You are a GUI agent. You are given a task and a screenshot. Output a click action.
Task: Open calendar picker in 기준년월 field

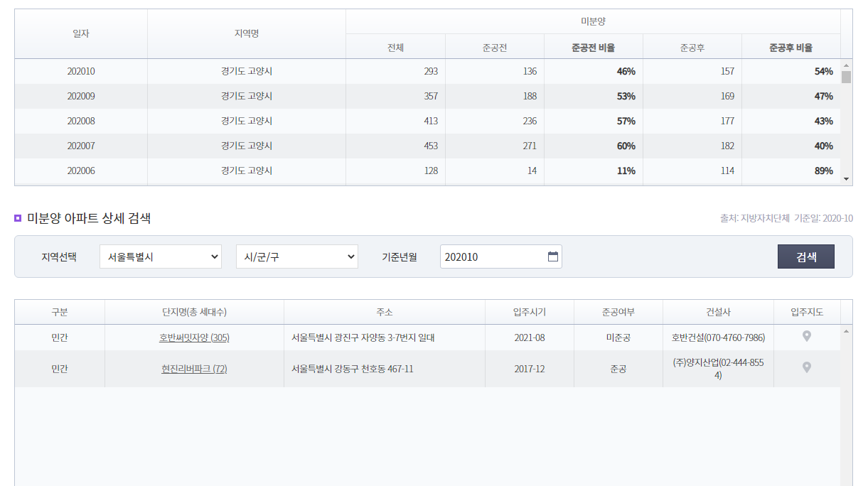(553, 256)
